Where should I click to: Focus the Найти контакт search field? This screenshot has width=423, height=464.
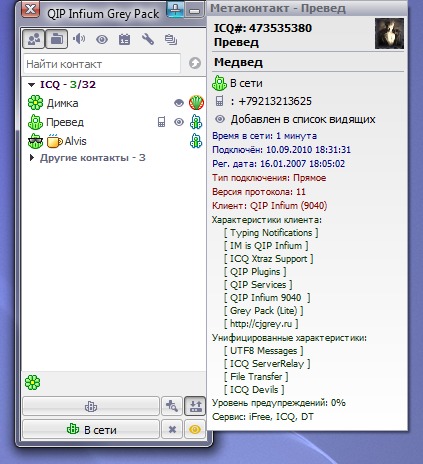pos(102,64)
